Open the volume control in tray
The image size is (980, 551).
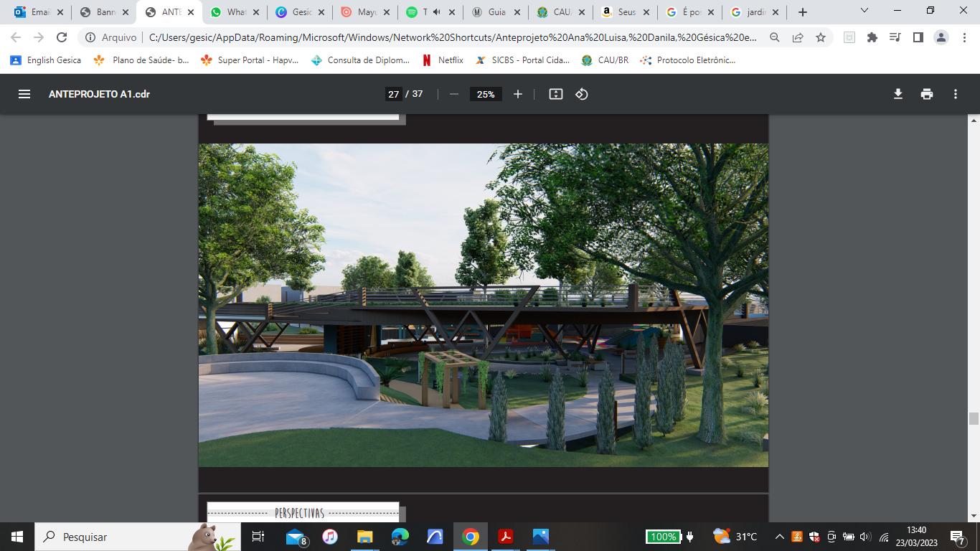pos(864,537)
